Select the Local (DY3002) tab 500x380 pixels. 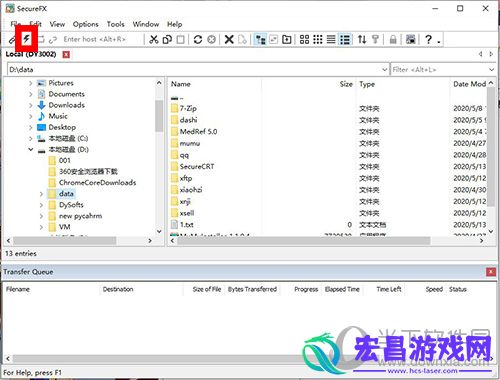click(x=31, y=54)
